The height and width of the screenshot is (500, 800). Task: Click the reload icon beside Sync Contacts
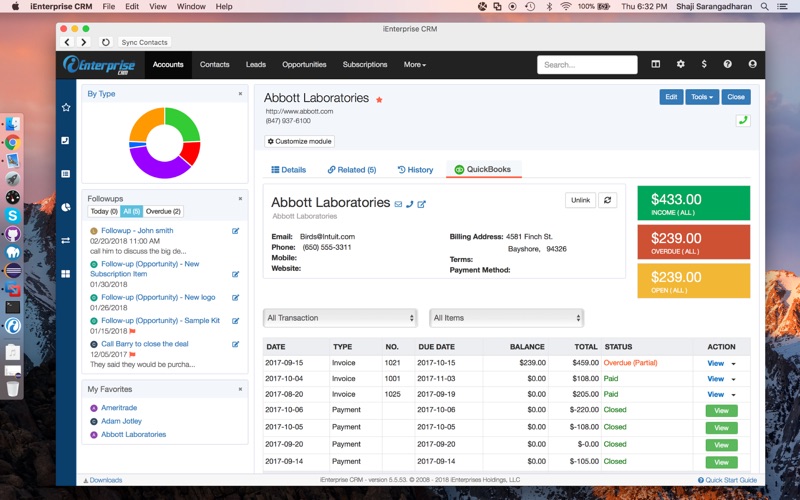[106, 42]
